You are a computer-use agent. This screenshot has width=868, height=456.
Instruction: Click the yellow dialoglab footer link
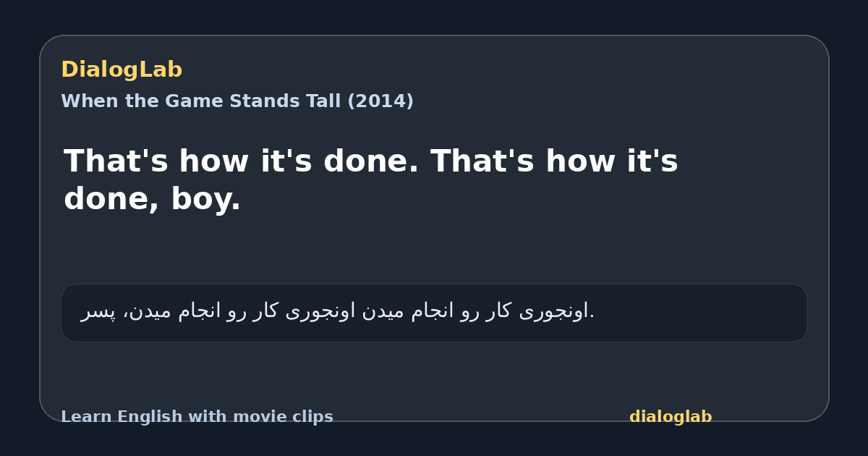click(x=671, y=417)
